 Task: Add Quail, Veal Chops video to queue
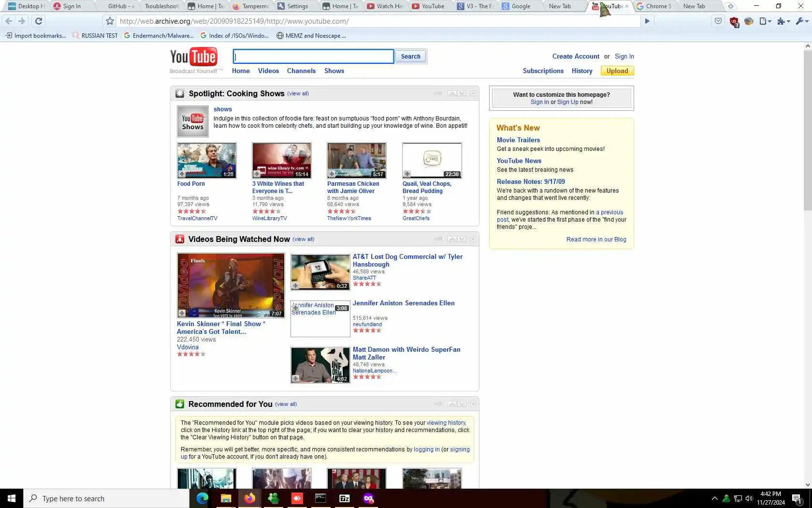(407, 174)
